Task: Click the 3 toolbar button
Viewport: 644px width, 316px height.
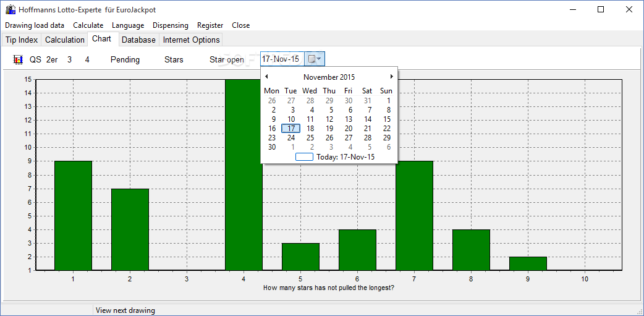Action: click(x=69, y=59)
